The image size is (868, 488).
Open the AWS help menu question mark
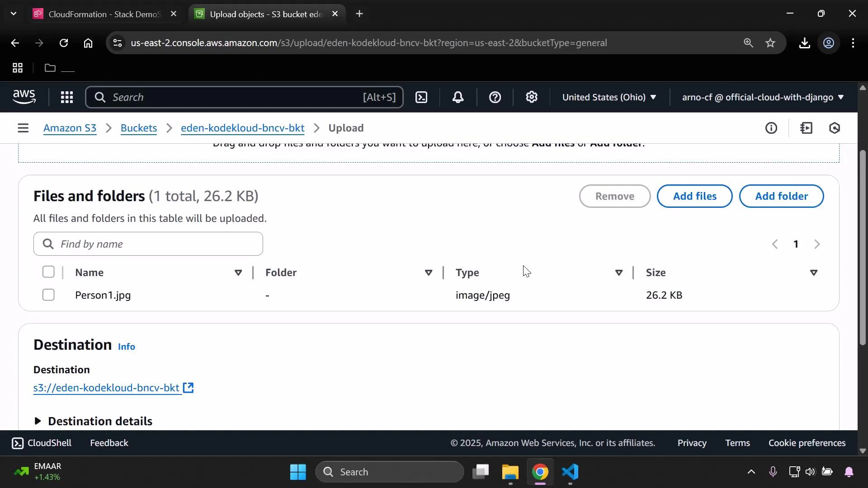point(495,97)
